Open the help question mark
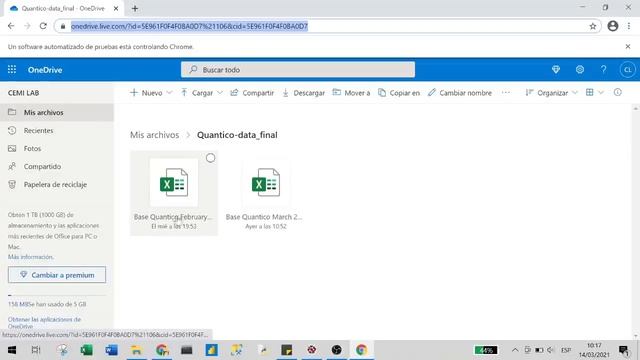Viewport: 640px width, 360px height. coord(603,70)
